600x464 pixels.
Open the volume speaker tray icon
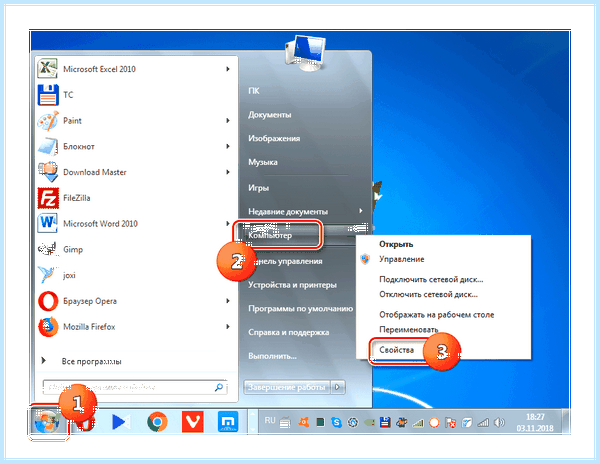[499, 422]
